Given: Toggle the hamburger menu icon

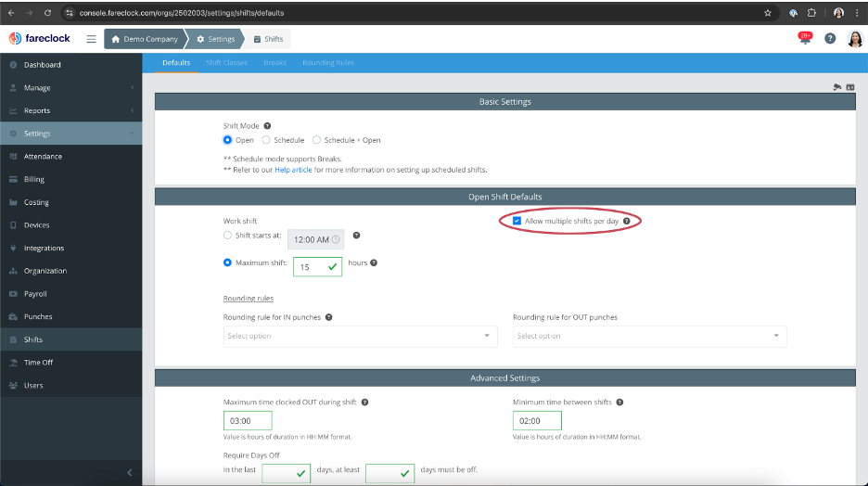Looking at the screenshot, I should pyautogui.click(x=91, y=39).
